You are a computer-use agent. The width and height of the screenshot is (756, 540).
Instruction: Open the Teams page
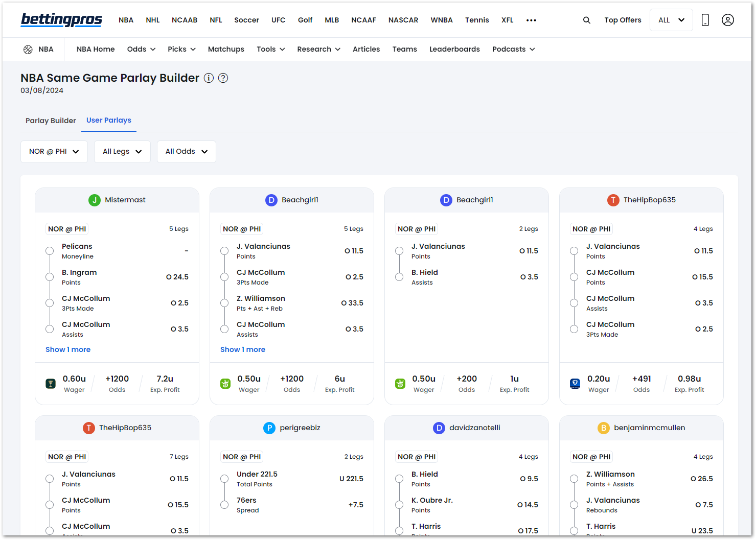[405, 50]
